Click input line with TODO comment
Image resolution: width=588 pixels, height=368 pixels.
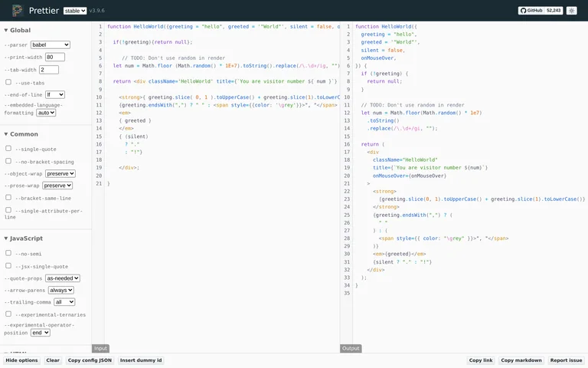pos(173,58)
